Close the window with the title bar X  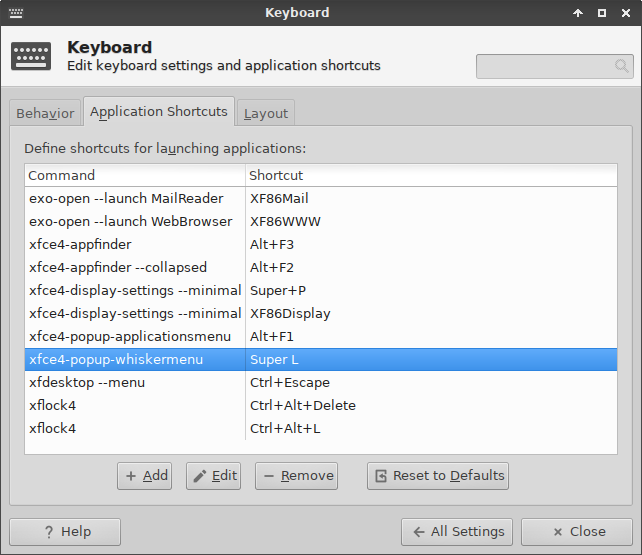pyautogui.click(x=626, y=13)
